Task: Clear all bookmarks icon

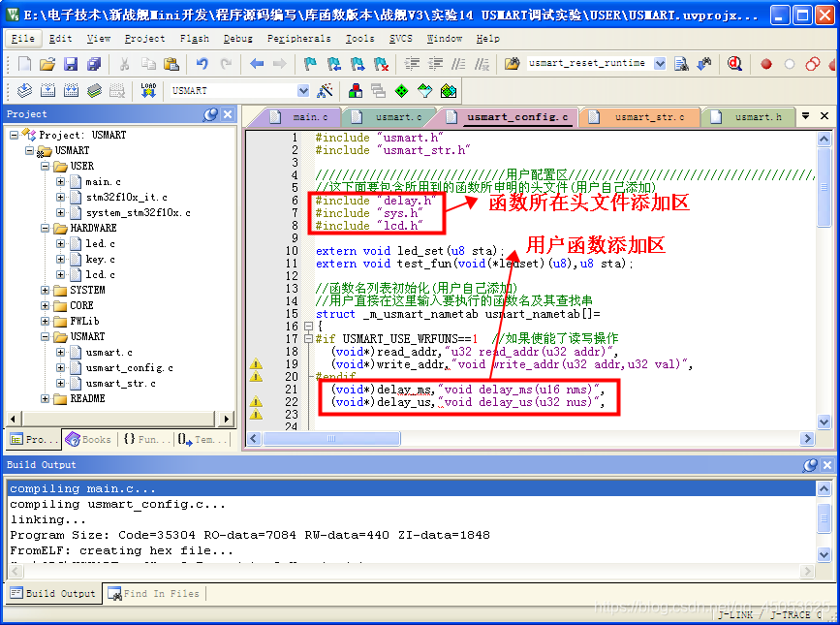Action: (381, 64)
